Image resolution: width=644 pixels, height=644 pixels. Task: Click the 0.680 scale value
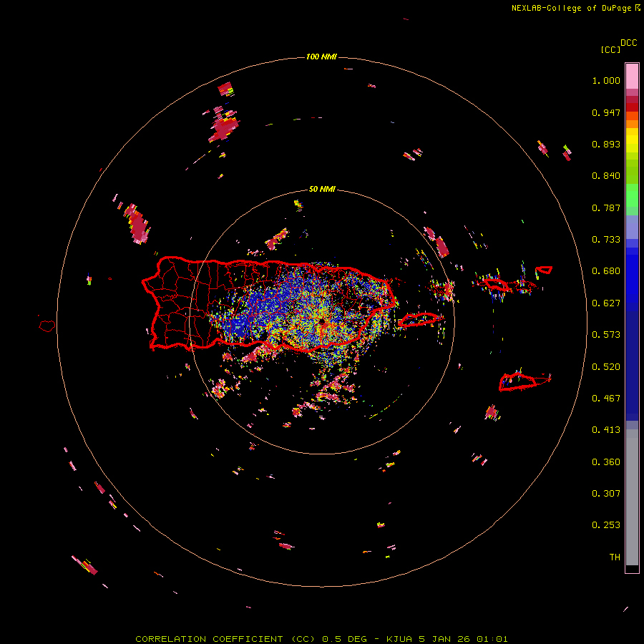pyautogui.click(x=606, y=271)
